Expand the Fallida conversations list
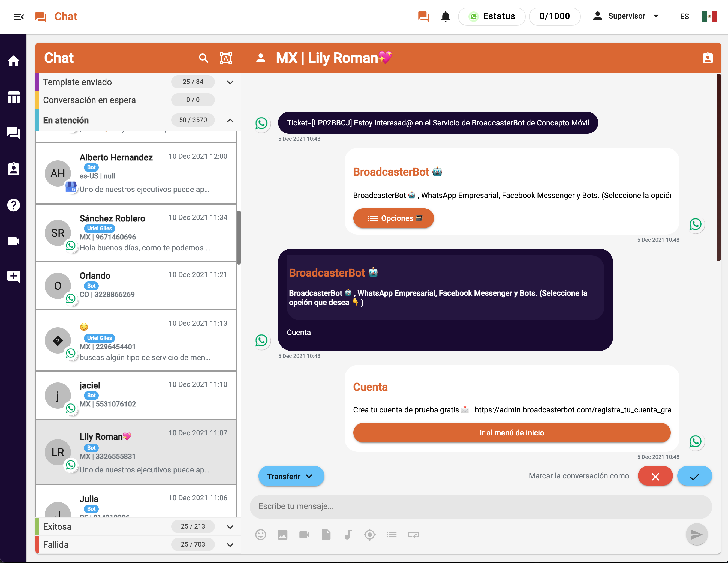 tap(230, 545)
